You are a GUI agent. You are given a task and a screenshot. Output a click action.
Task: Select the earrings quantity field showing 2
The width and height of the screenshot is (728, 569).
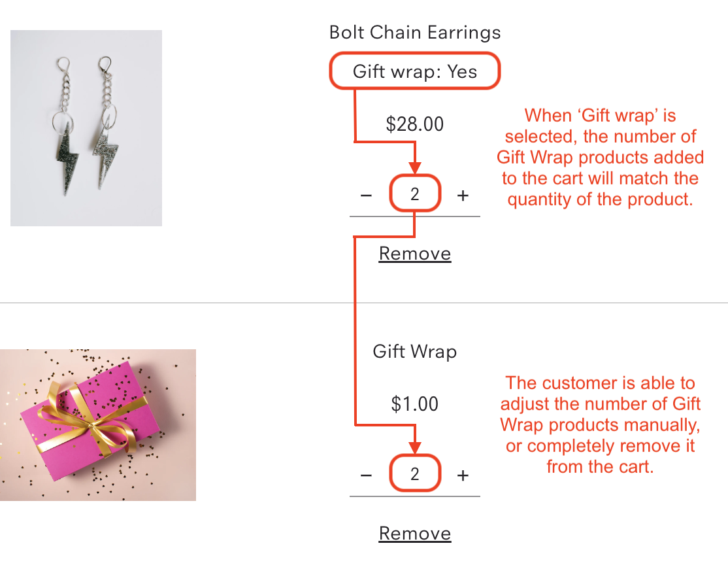pos(414,194)
